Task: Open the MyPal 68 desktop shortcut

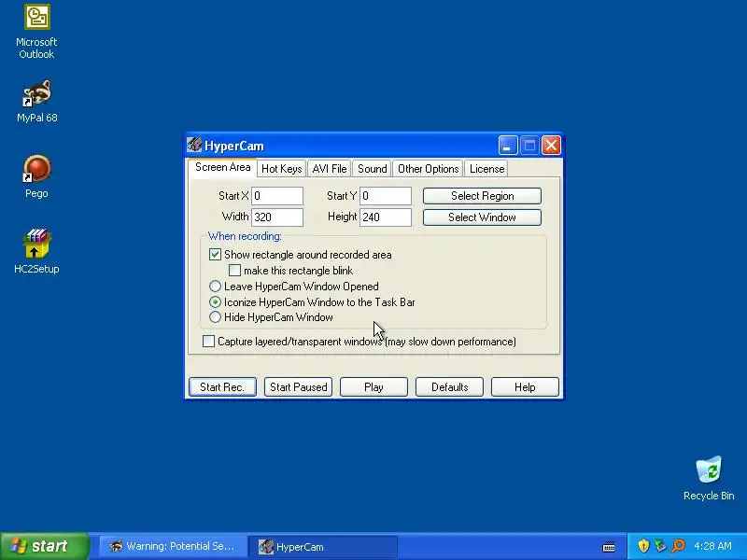Action: (36, 101)
